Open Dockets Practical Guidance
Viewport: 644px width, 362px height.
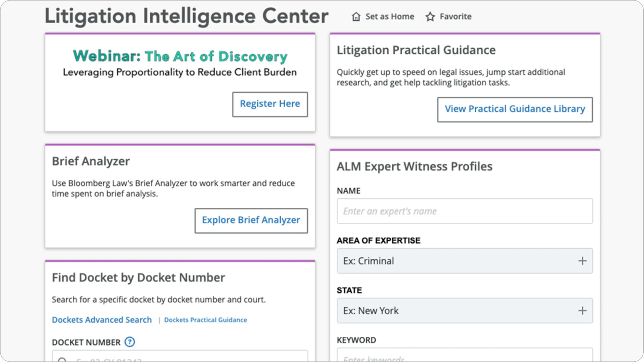click(x=205, y=320)
